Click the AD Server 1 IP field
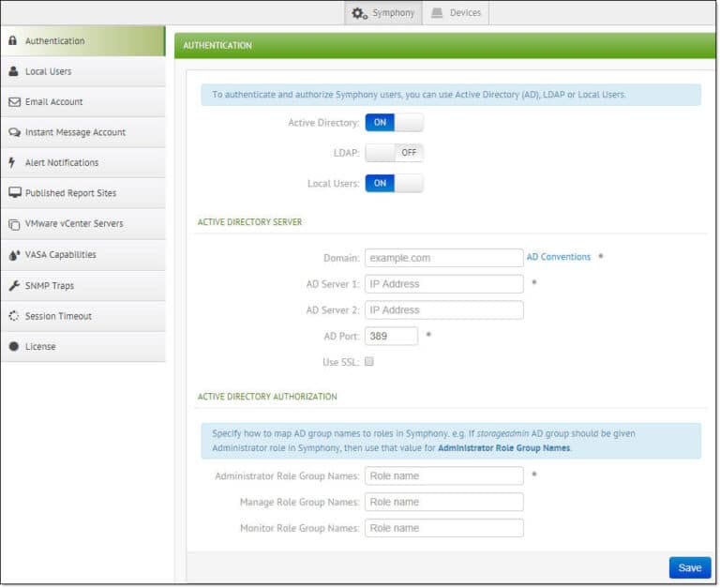The height and width of the screenshot is (588, 720). point(444,284)
